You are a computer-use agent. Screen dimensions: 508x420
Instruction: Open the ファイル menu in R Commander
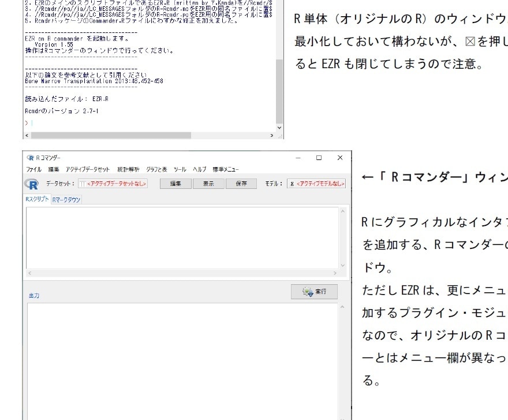coord(33,169)
